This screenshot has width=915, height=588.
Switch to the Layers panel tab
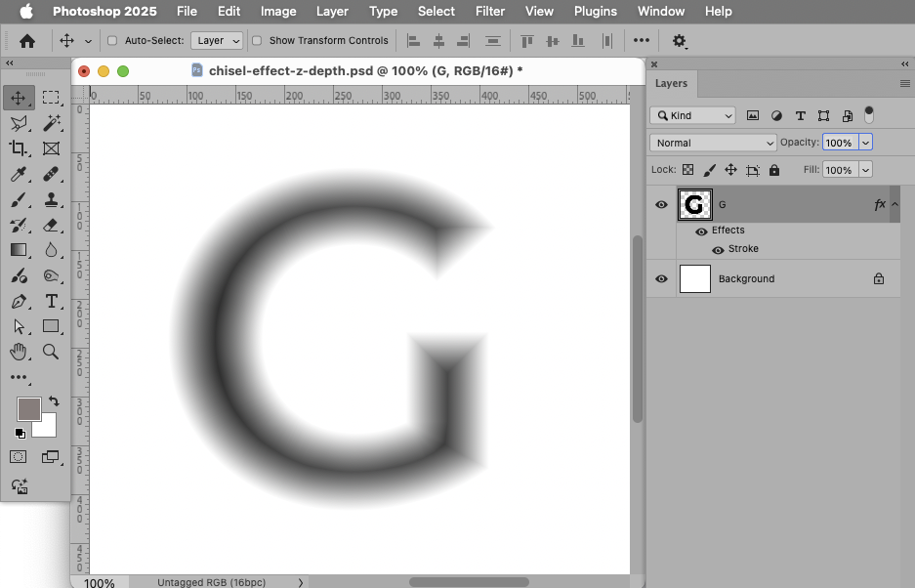pos(671,83)
